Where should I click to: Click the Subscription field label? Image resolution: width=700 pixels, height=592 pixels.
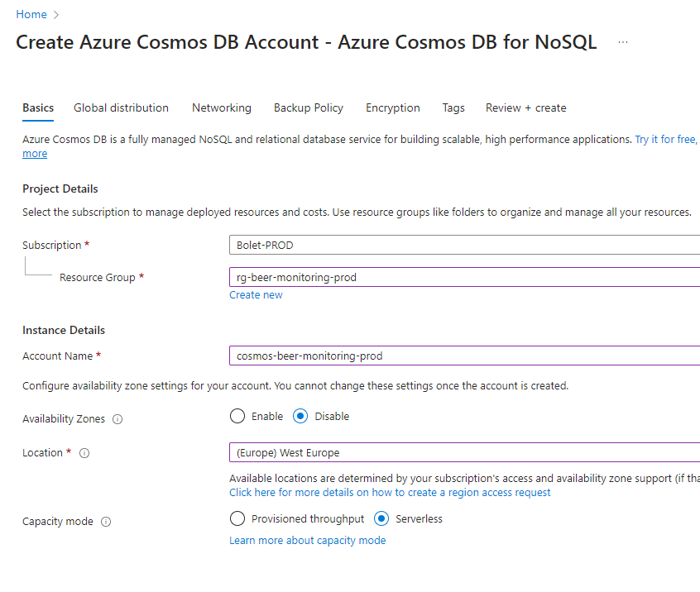pyautogui.click(x=52, y=246)
